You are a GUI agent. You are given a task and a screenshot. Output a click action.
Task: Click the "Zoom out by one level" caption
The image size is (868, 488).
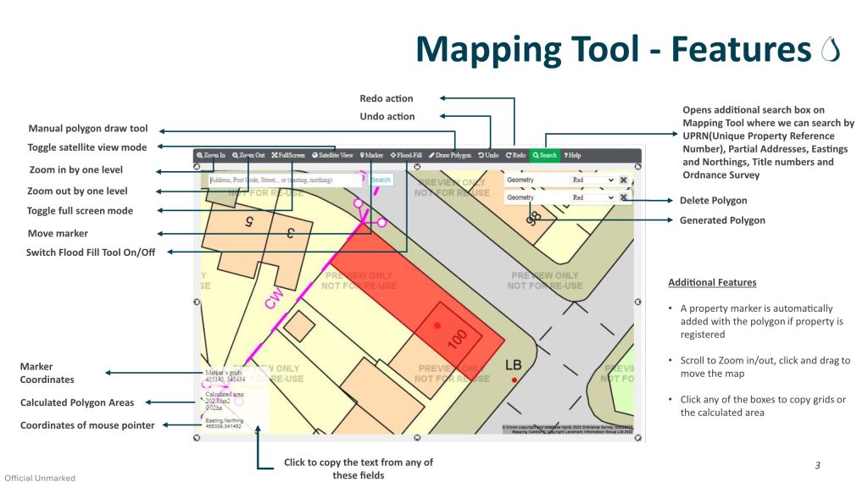click(x=77, y=191)
